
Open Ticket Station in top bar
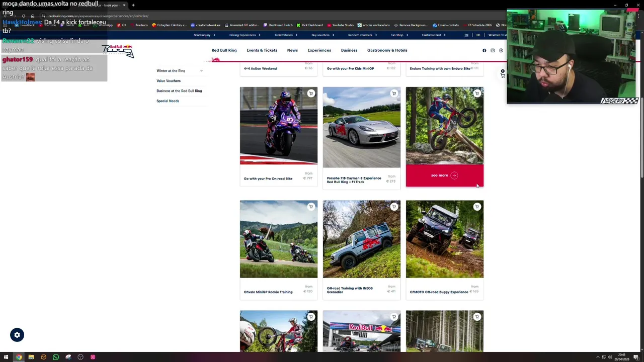click(285, 35)
